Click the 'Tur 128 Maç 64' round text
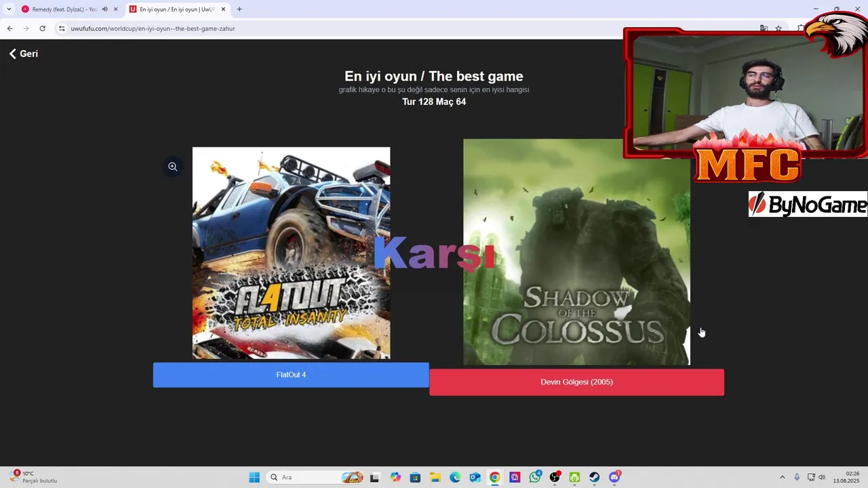This screenshot has height=488, width=868. pyautogui.click(x=434, y=102)
